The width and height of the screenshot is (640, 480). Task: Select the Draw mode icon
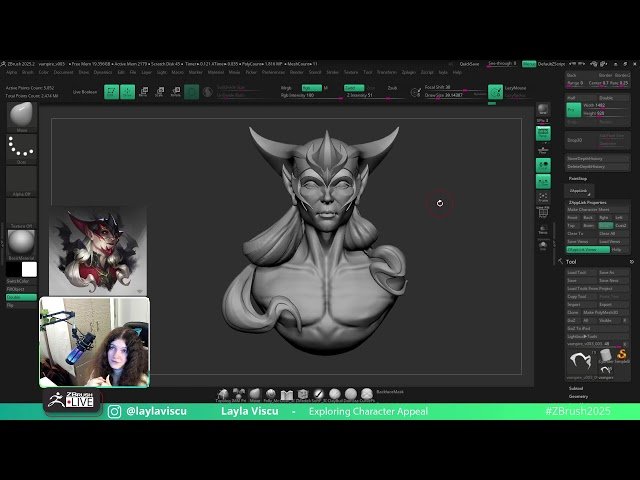pos(127,92)
